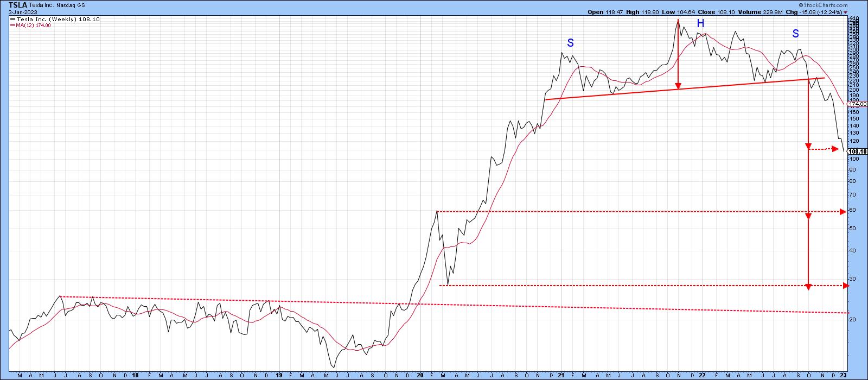The height and width of the screenshot is (380, 868).
Task: Click the Volume 229.9M value
Action: tap(761, 12)
